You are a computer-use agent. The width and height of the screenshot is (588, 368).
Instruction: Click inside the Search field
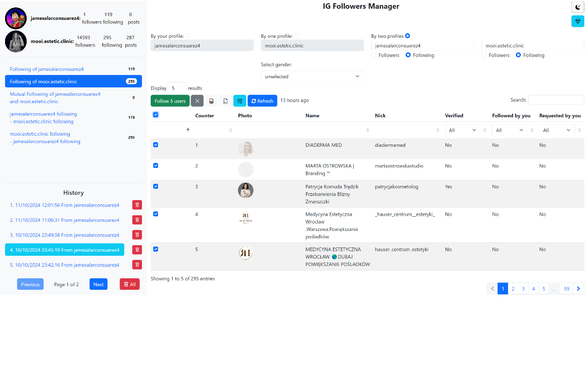[556, 99]
